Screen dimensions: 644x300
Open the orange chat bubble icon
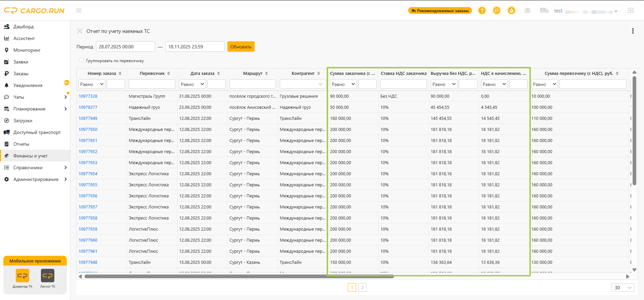pos(497,10)
